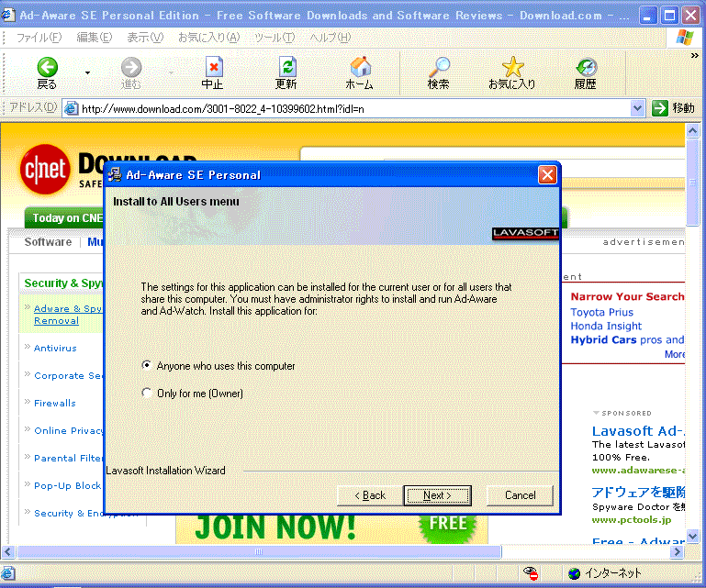Open history with 履歴 icon
The image size is (706, 588).
[586, 67]
